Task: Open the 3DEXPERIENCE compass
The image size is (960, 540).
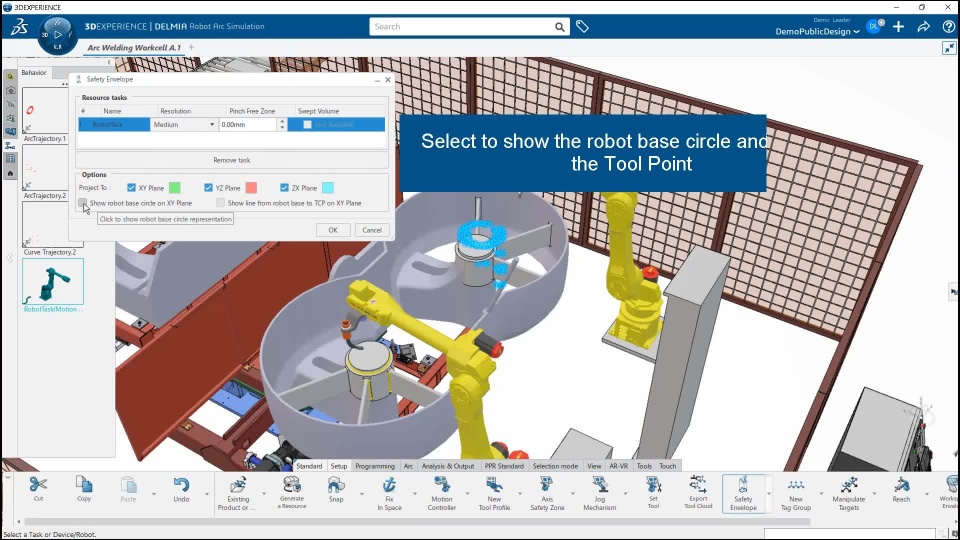Action: (x=58, y=35)
